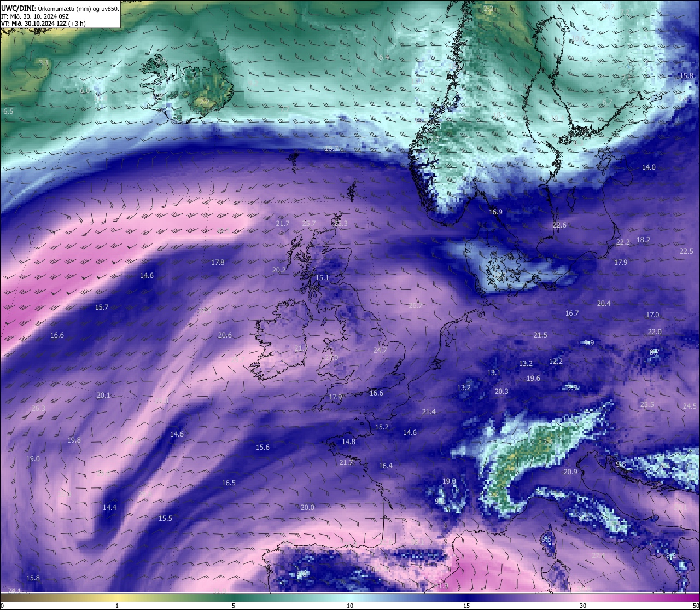This screenshot has width=700, height=610.
Task: Click the 19.6 value over central Europe
Action: [533, 378]
